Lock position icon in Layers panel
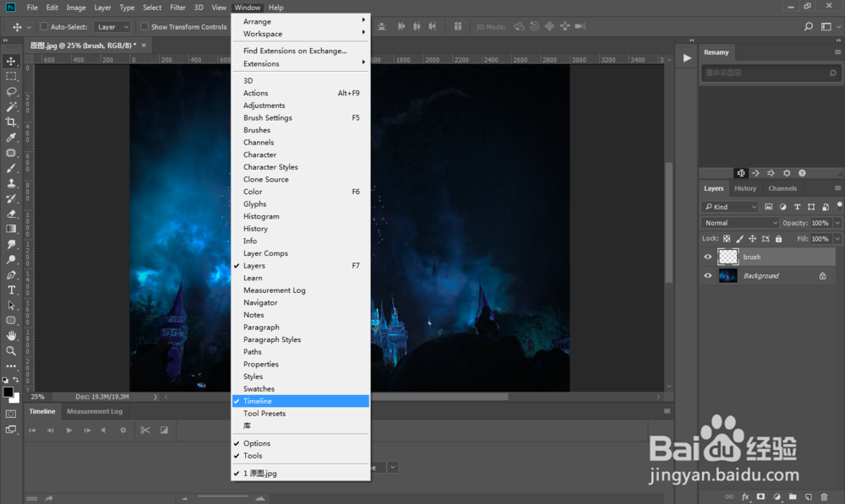The height and width of the screenshot is (504, 845). pos(752,239)
